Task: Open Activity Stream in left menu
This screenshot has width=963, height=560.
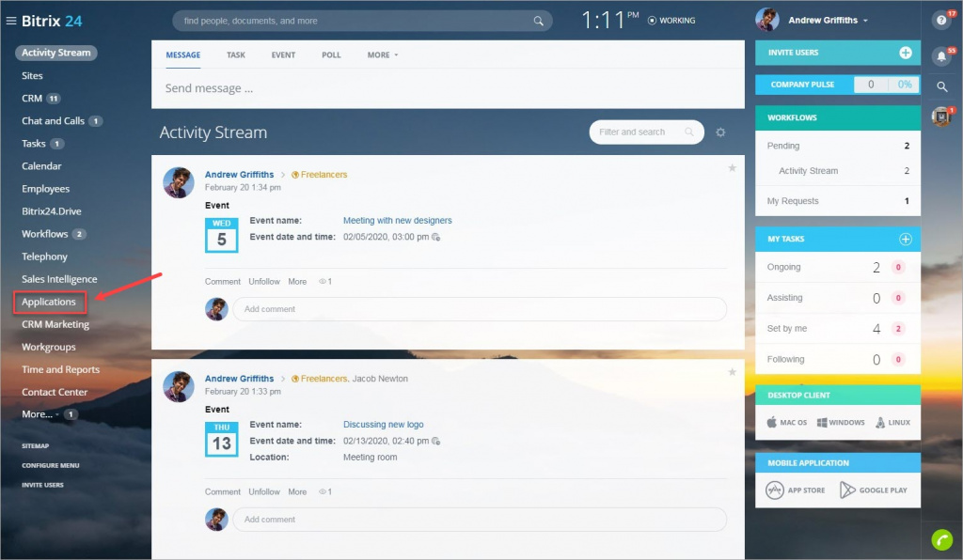Action: 55,53
